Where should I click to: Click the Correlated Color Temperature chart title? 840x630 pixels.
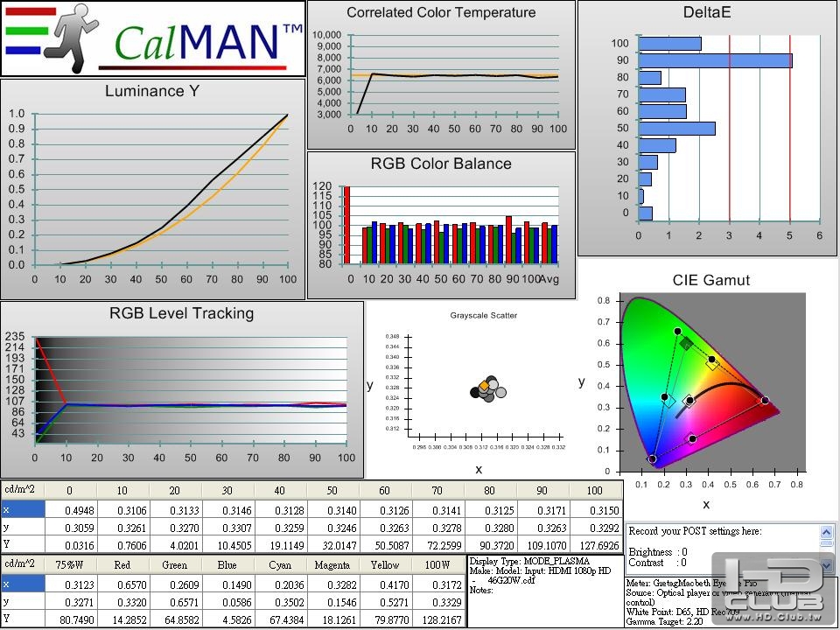tap(441, 12)
